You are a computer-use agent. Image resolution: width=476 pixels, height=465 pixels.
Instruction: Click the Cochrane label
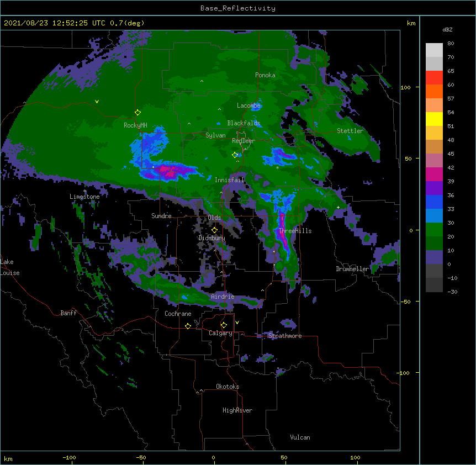(178, 314)
